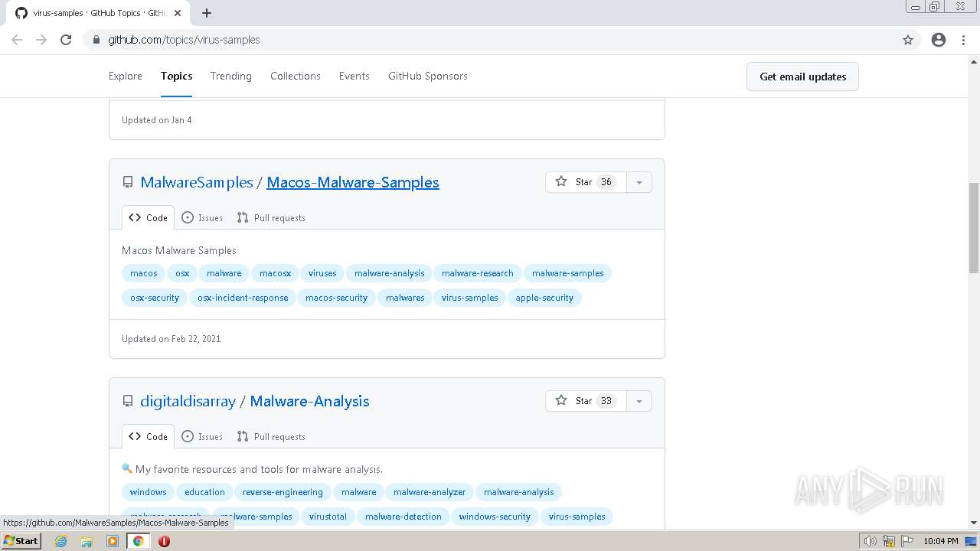Open the Events tab
This screenshot has width=980, height=551.
[x=354, y=76]
